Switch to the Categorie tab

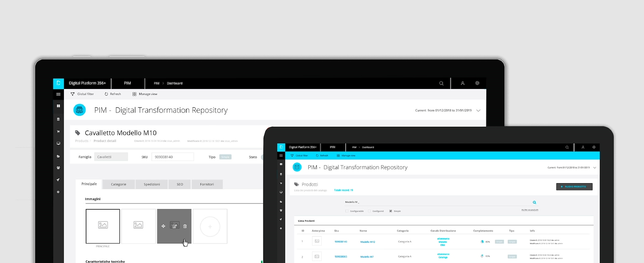point(119,185)
